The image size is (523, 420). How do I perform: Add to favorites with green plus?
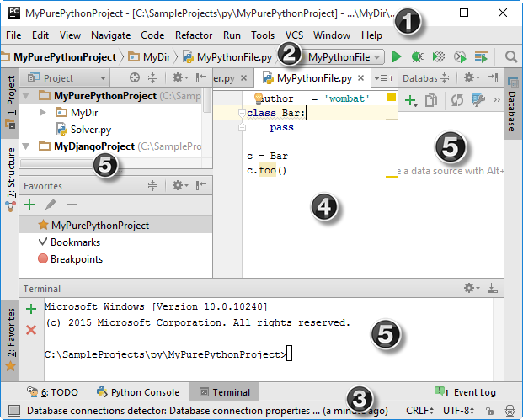click(x=29, y=205)
